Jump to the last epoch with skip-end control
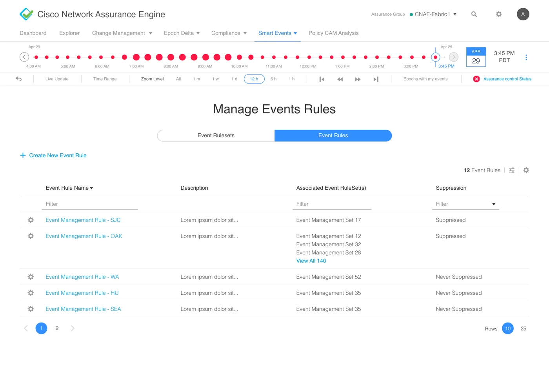This screenshot has width=549, height=392. tap(376, 79)
